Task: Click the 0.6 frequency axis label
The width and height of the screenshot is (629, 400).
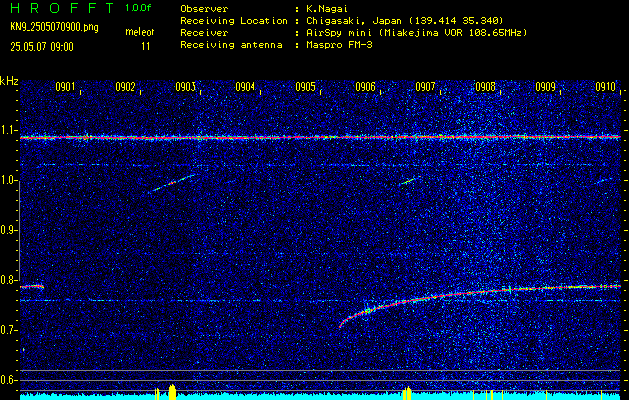Action: tap(8, 380)
